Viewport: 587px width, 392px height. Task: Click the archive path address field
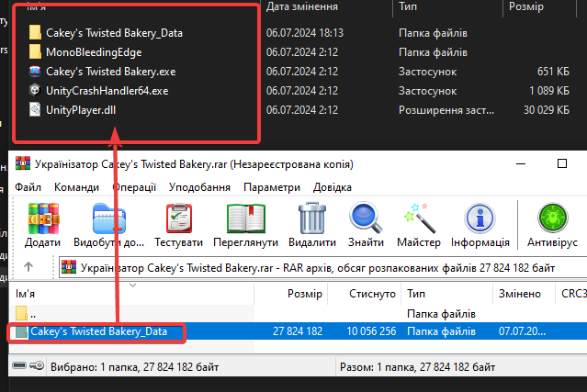[x=322, y=267]
